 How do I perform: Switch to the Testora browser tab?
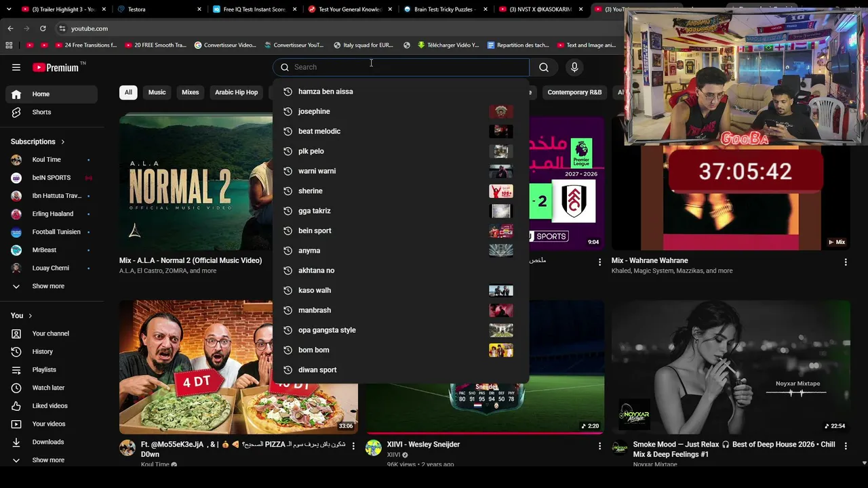click(159, 9)
